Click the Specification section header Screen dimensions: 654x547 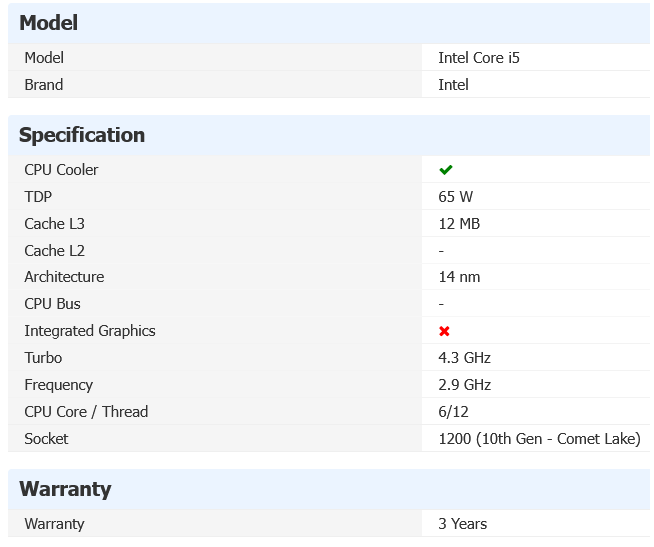(82, 135)
